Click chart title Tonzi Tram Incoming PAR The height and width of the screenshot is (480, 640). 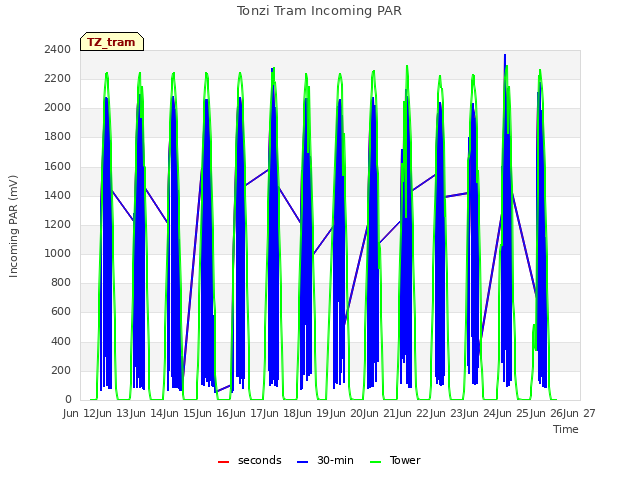(x=319, y=11)
